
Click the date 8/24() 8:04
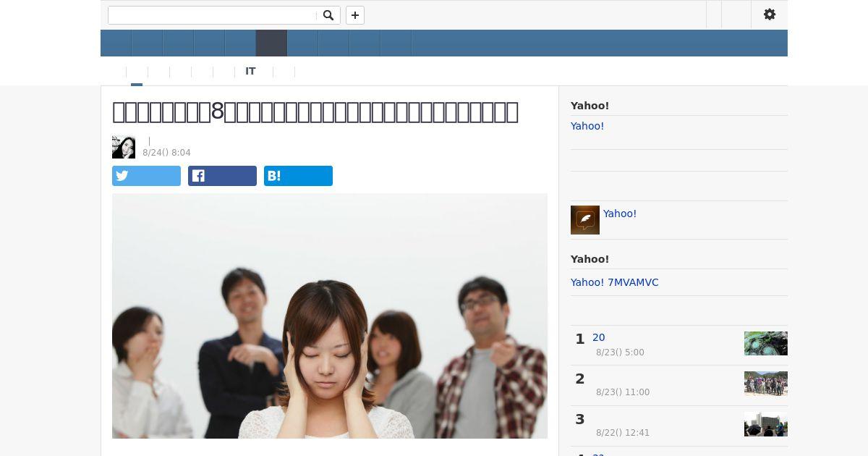click(x=166, y=153)
